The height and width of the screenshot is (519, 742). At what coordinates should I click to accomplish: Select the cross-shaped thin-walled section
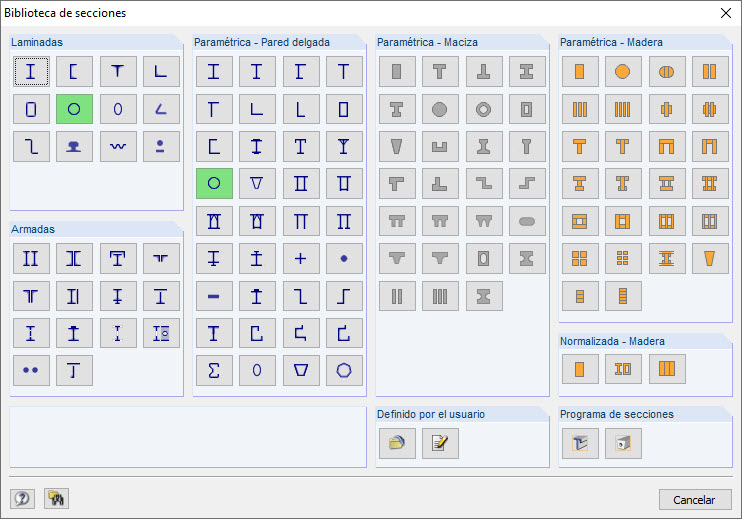(x=301, y=258)
